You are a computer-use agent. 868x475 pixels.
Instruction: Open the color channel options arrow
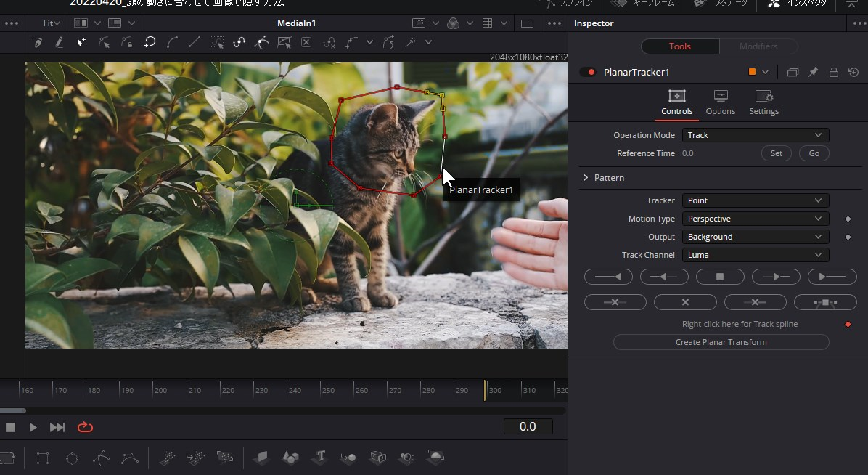[470, 23]
